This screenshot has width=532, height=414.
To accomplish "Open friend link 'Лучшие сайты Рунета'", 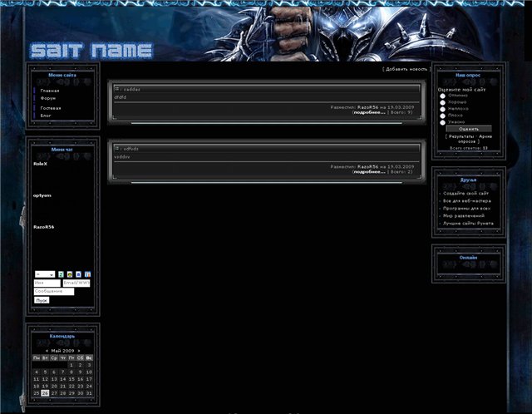I will pos(468,224).
